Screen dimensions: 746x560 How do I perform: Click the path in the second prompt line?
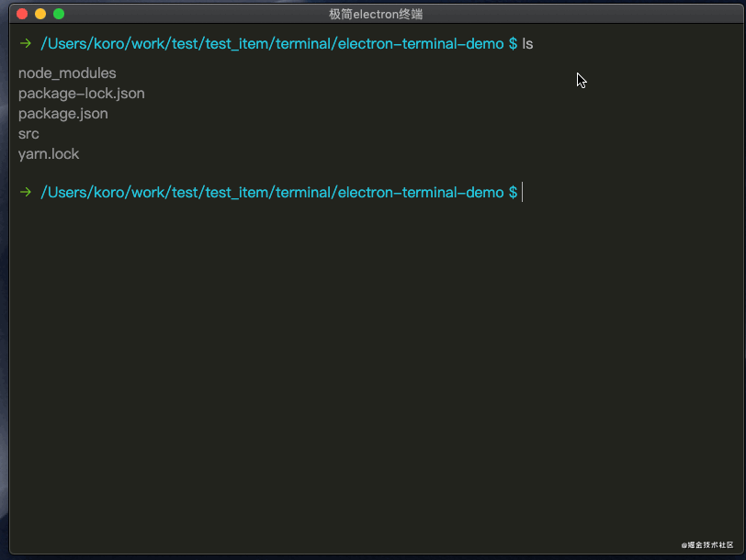tap(272, 192)
